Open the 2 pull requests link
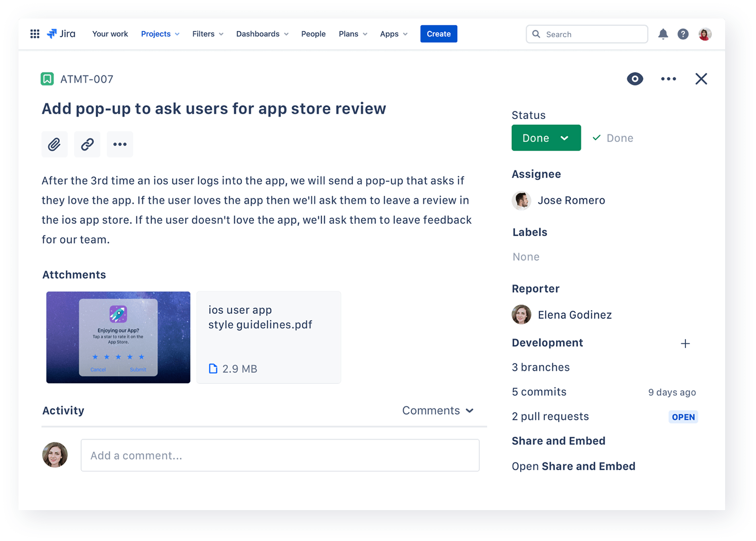This screenshot has width=756, height=541. tap(551, 416)
